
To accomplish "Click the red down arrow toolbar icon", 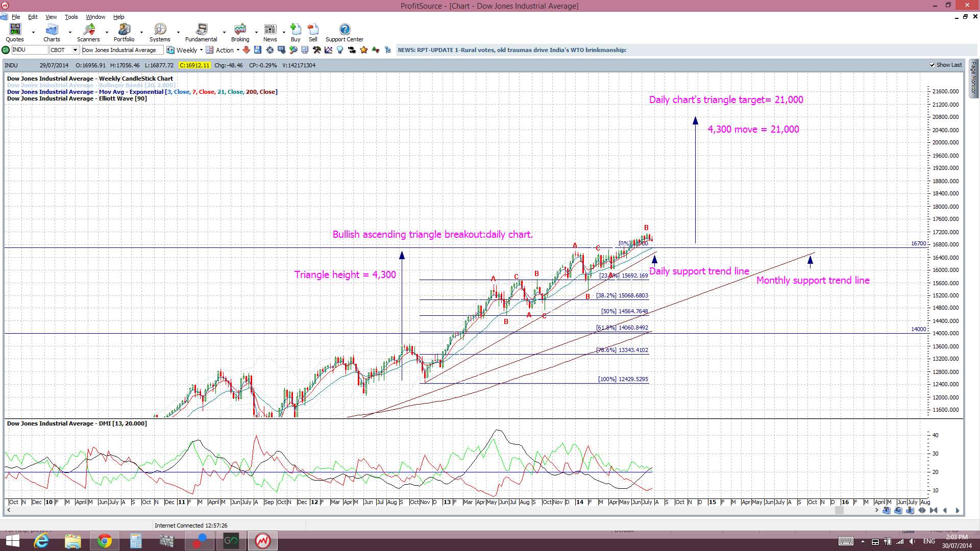I will pyautogui.click(x=247, y=50).
